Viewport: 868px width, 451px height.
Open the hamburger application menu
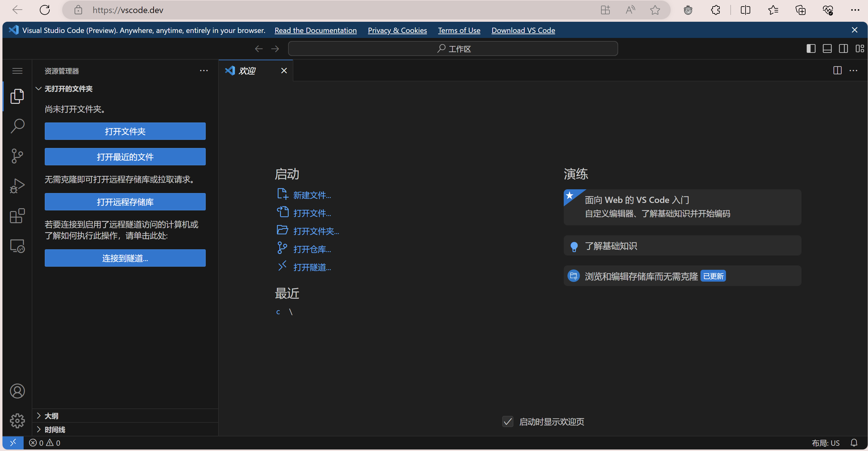(17, 71)
